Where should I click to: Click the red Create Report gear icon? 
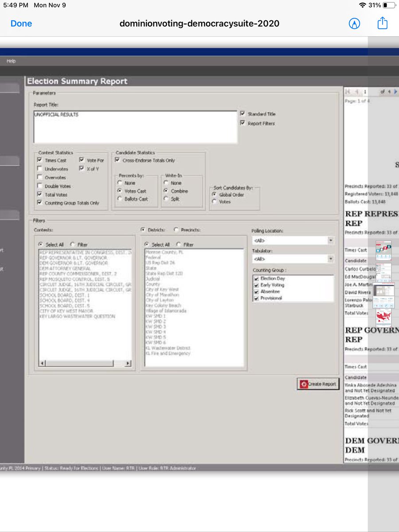pos(303,384)
